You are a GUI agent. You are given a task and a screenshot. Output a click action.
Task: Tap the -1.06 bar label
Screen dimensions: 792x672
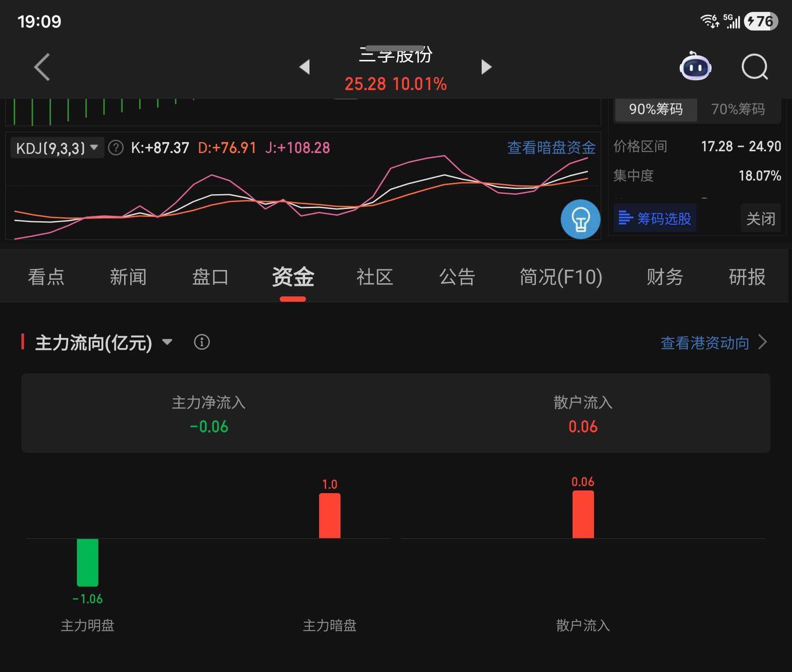click(87, 599)
